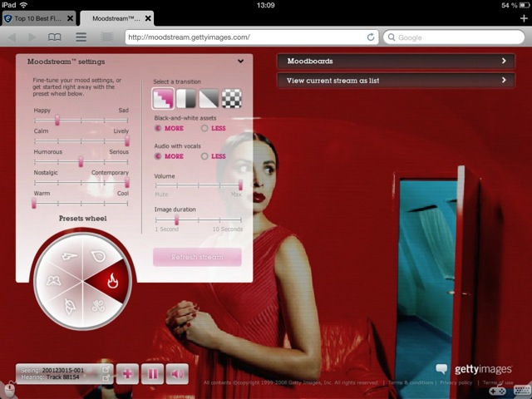Click the Happy–Sad slider handle
The image size is (532, 399).
tap(57, 120)
